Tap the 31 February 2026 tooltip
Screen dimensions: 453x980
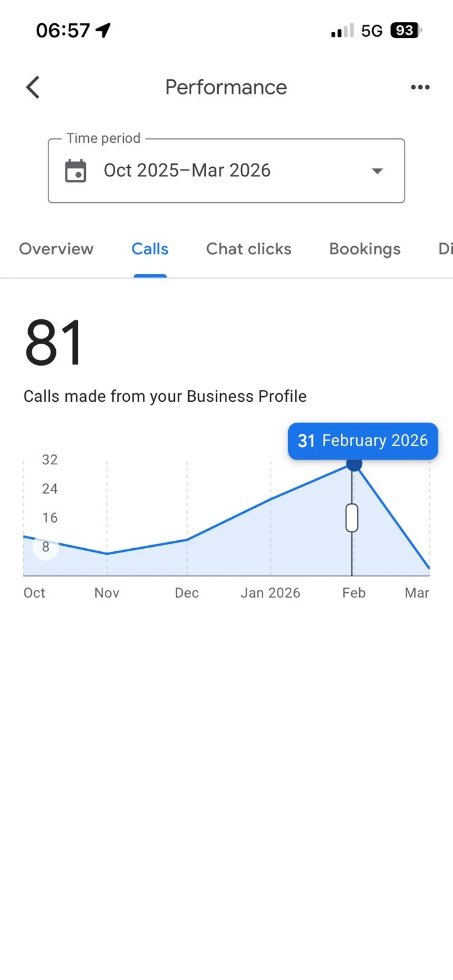[363, 441]
